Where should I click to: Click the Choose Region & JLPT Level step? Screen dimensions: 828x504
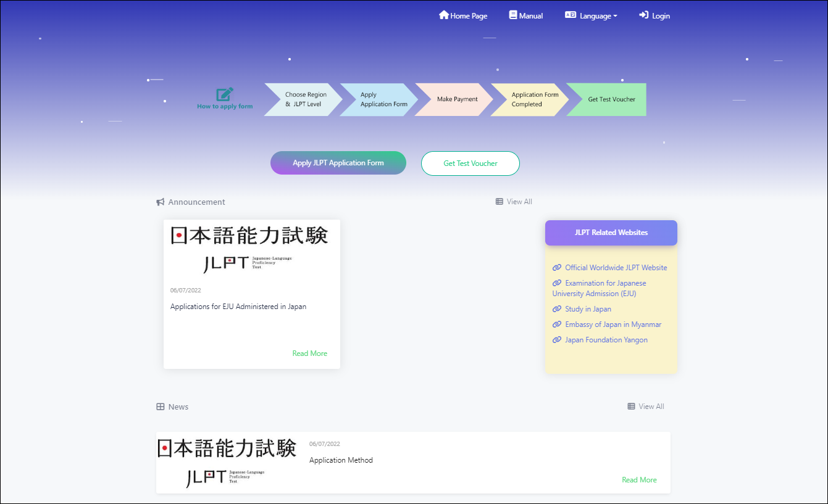303,99
